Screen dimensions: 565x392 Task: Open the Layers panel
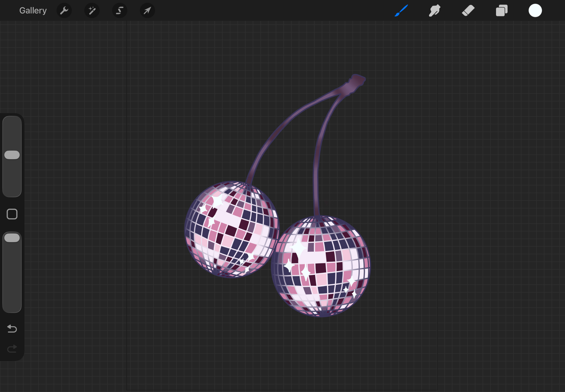click(x=502, y=10)
